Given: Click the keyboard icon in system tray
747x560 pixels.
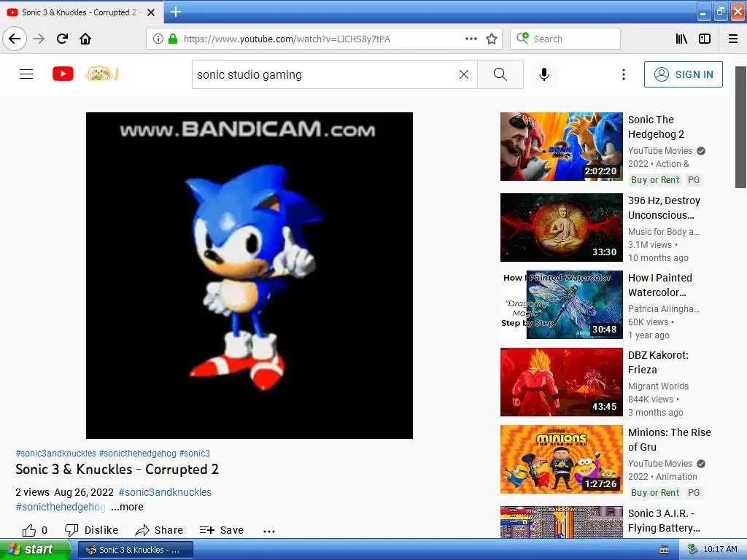Looking at the screenshot, I should [663, 550].
